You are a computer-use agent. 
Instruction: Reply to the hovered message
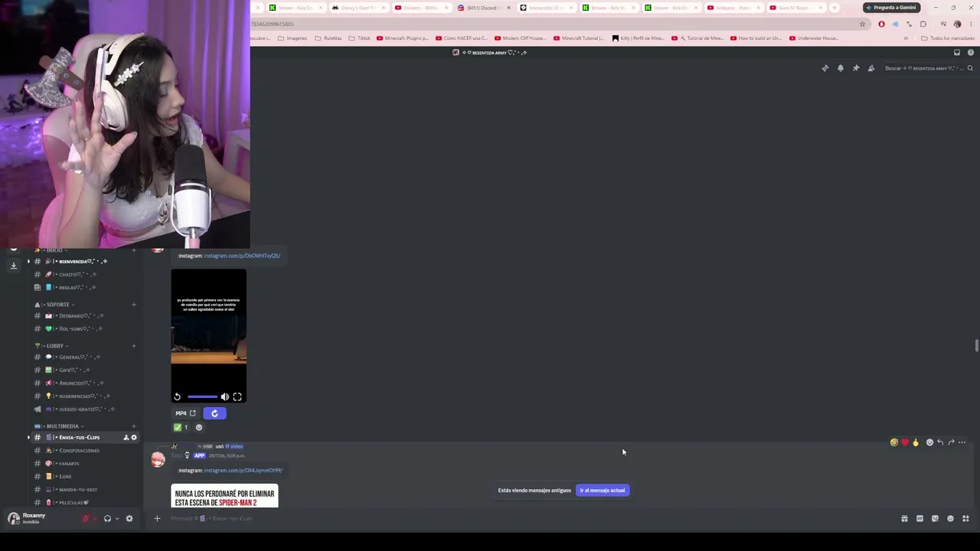[940, 442]
